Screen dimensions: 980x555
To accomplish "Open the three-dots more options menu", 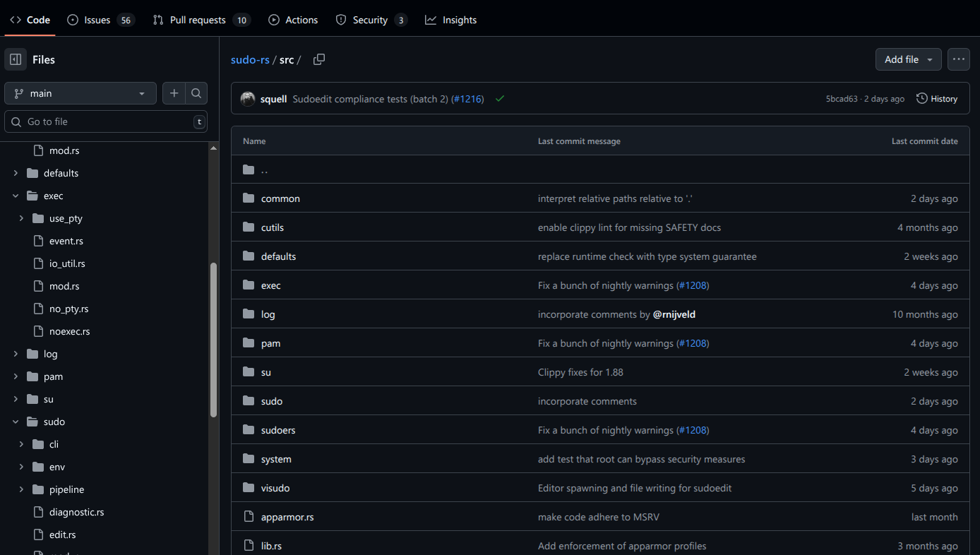I will pyautogui.click(x=958, y=59).
